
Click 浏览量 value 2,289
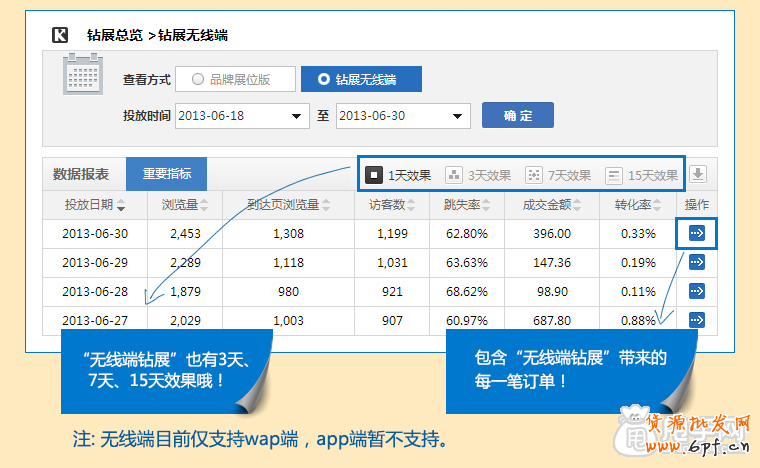point(185,263)
